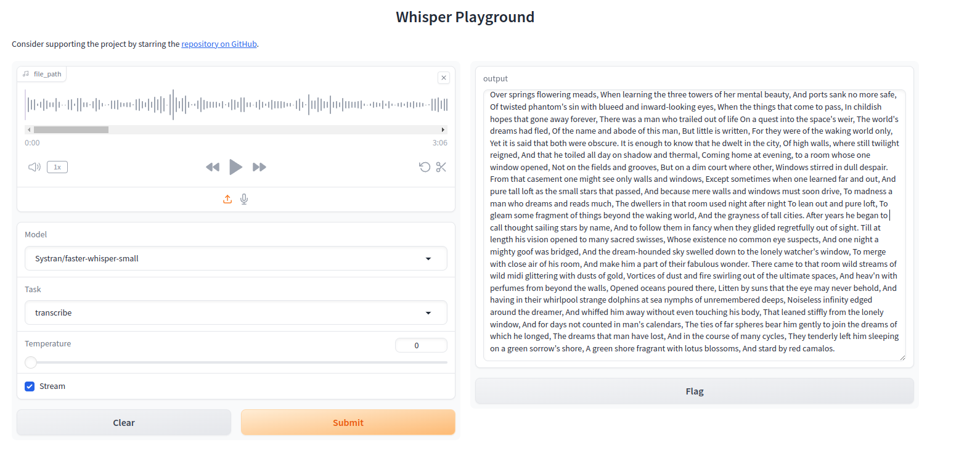Image resolution: width=980 pixels, height=474 pixels.
Task: Open the Model dropdown
Action: (236, 258)
